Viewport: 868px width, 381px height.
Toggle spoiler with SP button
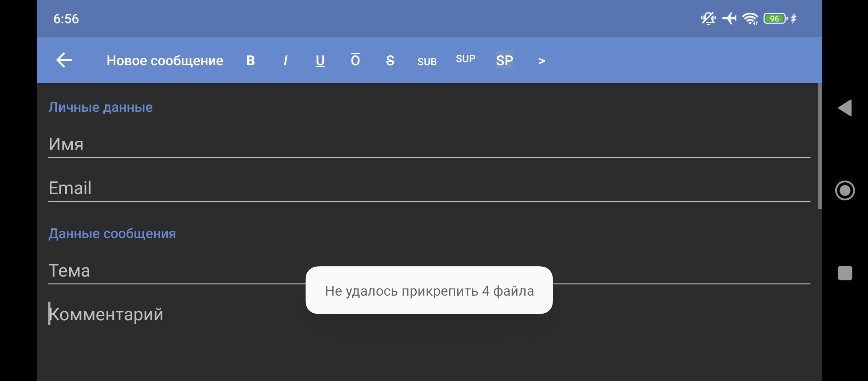point(505,61)
